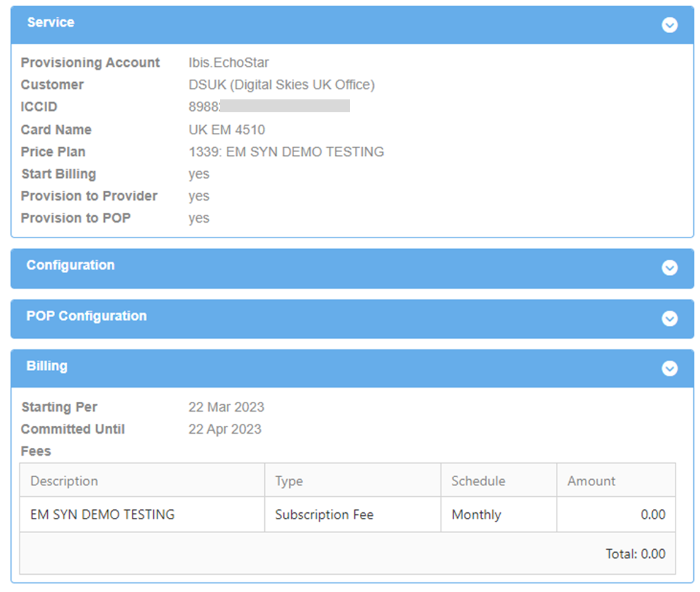The height and width of the screenshot is (592, 700).
Task: Click the Billing panel header title
Action: [47, 366]
